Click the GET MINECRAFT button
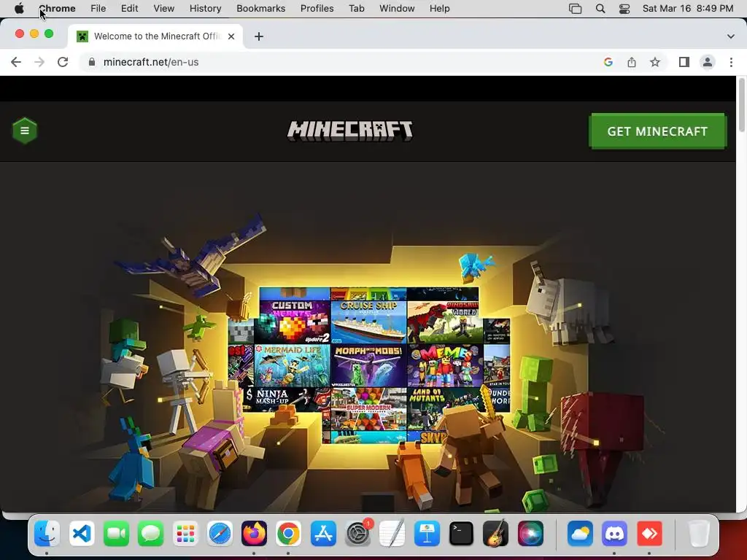This screenshot has height=560, width=747. 657,131
